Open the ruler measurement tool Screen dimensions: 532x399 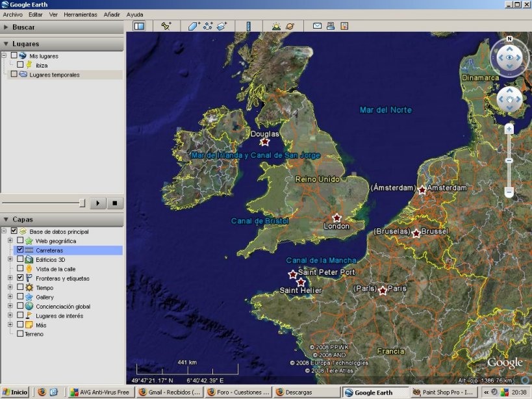pos(249,26)
